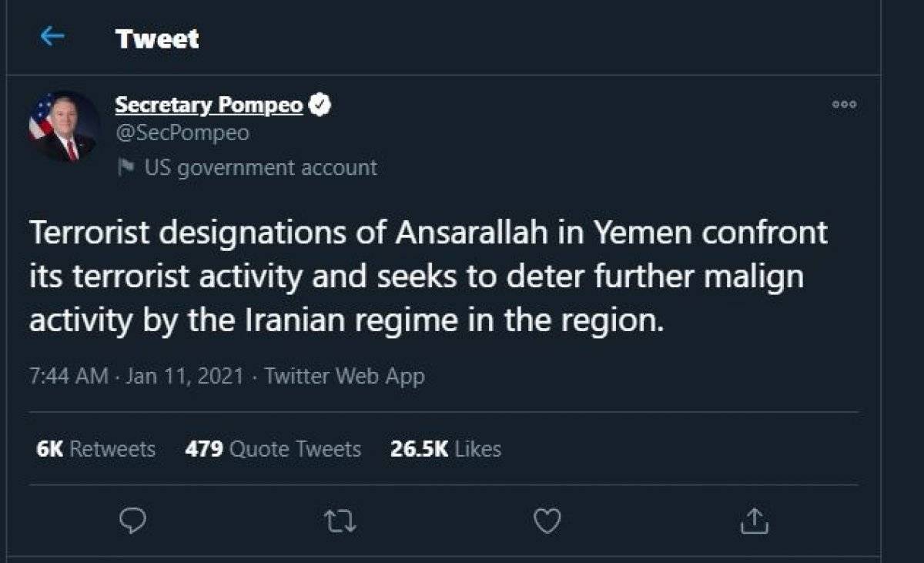Tap the heart icon to like the tweet
This screenshot has height=563, width=924.
pyautogui.click(x=547, y=522)
